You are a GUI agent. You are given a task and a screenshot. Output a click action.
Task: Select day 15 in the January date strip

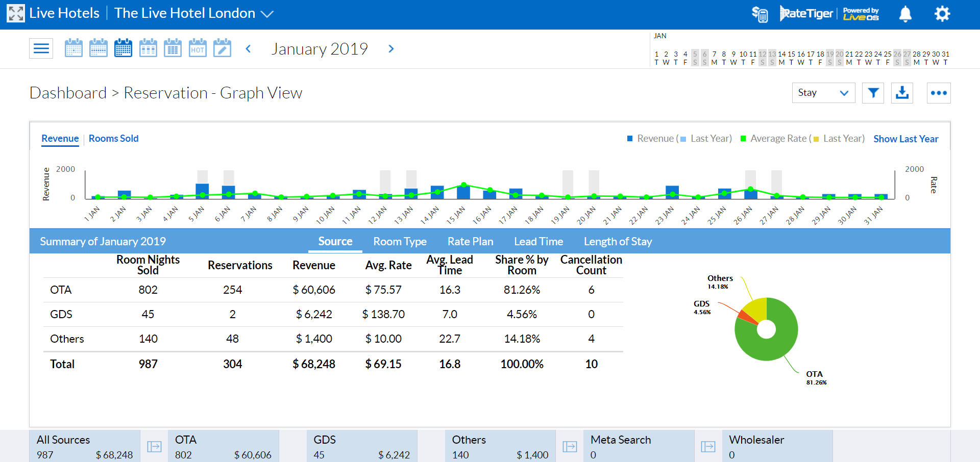pos(791,58)
